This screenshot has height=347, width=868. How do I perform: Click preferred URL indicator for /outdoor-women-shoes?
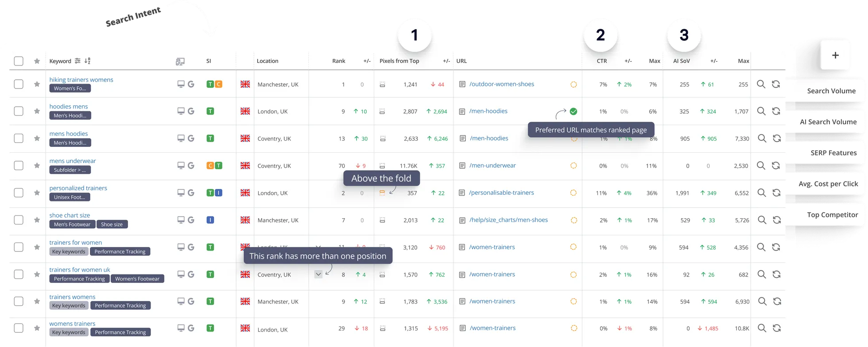(573, 84)
